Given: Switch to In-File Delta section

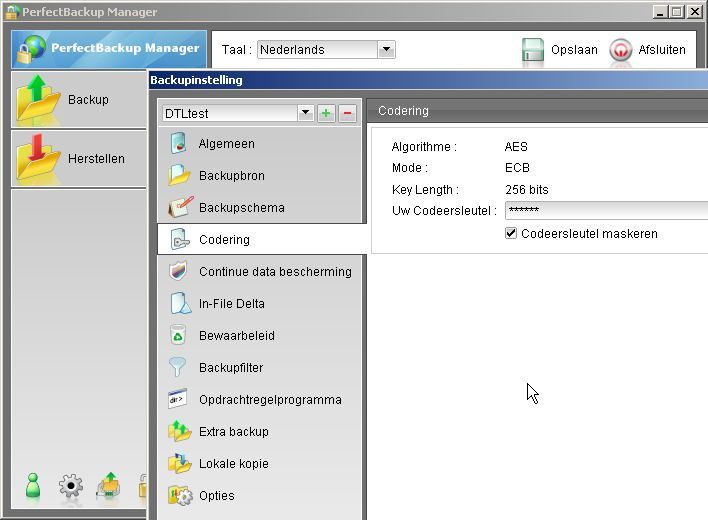Looking at the screenshot, I should (x=260, y=303).
